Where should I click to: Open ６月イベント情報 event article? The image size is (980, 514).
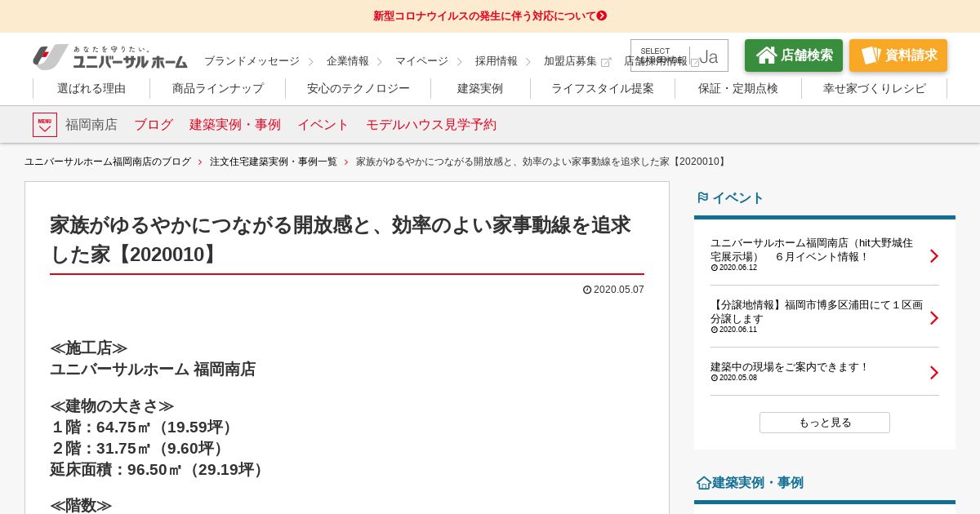[812, 250]
